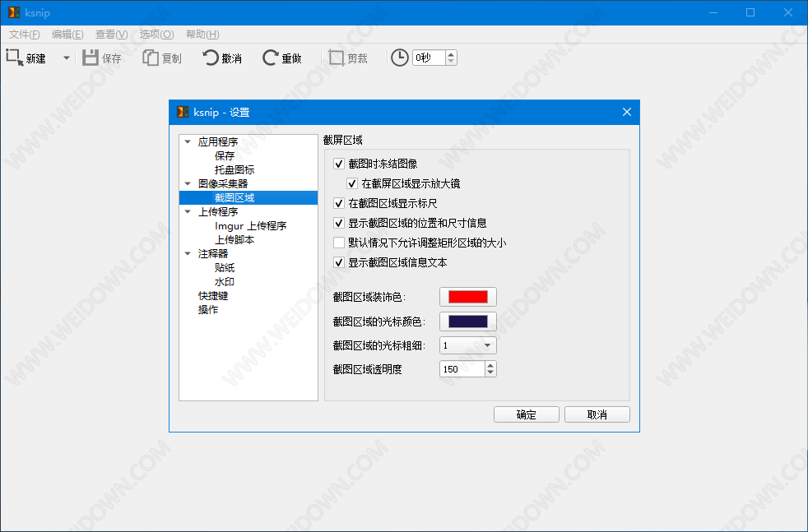Click into the 截图区域透明度 value field
Viewport: 808px width, 532px height.
462,368
